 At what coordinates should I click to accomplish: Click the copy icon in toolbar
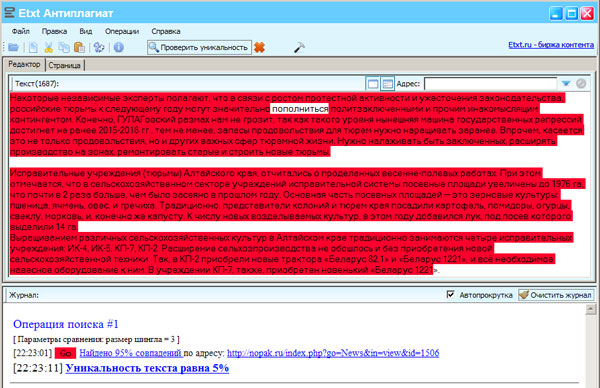(x=64, y=47)
